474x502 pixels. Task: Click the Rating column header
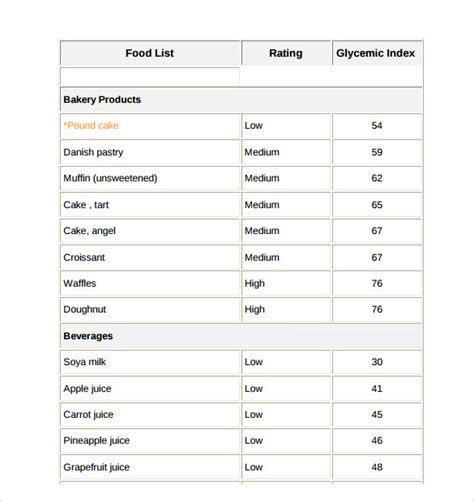click(286, 53)
